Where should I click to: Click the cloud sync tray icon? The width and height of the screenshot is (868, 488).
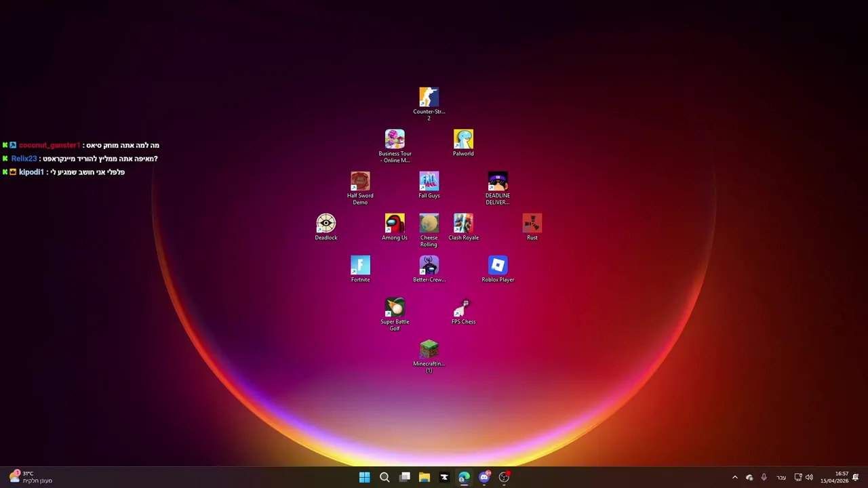click(749, 477)
